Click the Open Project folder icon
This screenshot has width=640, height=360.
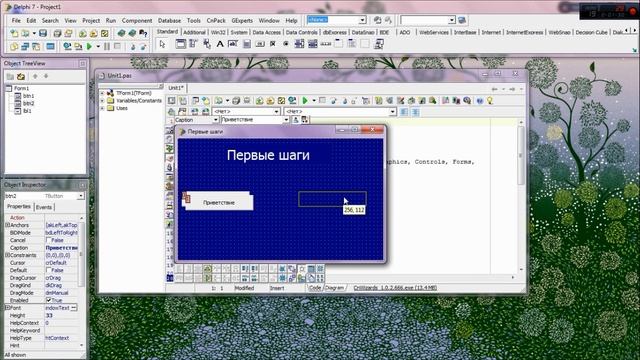tap(68, 33)
